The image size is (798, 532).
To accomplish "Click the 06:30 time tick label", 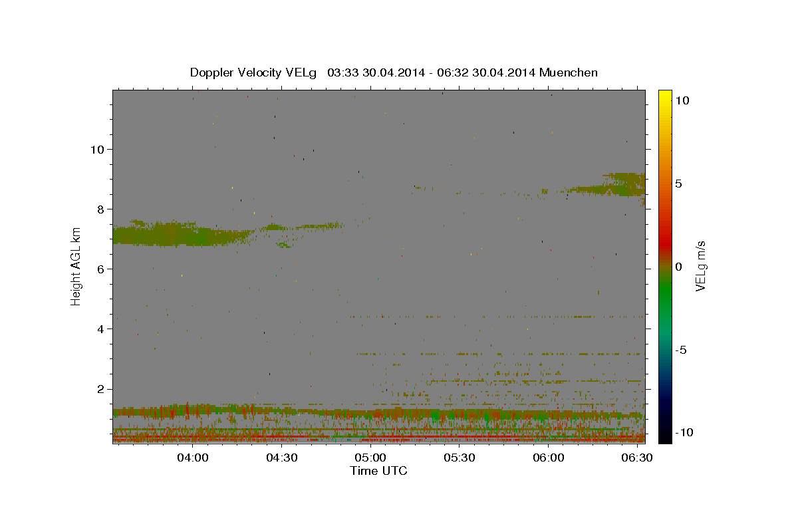I will click(637, 458).
